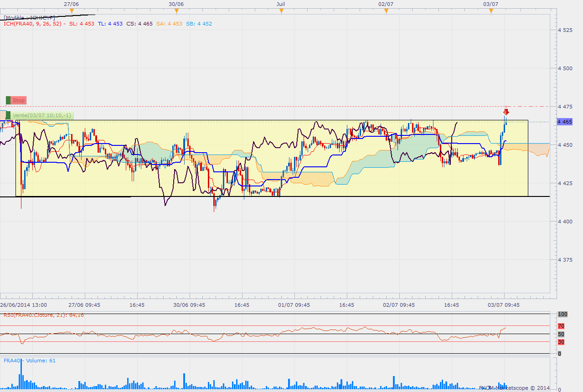583x392 pixels.
Task: Click the ICH(FRA40, 9, 26, 52) indicator label
Action: (33, 24)
